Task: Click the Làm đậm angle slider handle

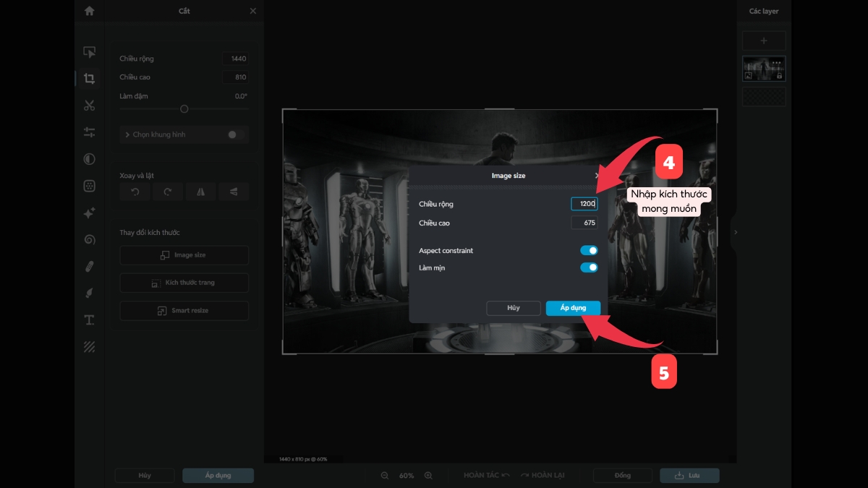Action: pyautogui.click(x=184, y=109)
